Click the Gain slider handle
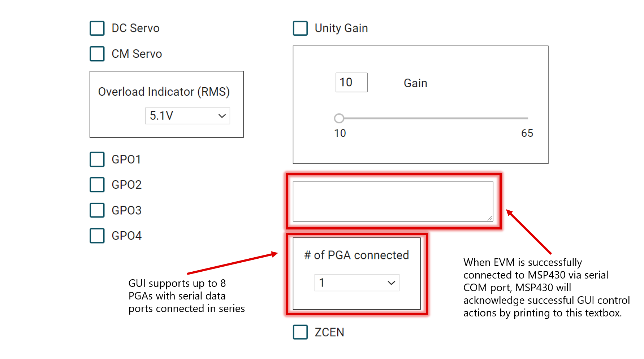644x359 pixels. pyautogui.click(x=339, y=118)
